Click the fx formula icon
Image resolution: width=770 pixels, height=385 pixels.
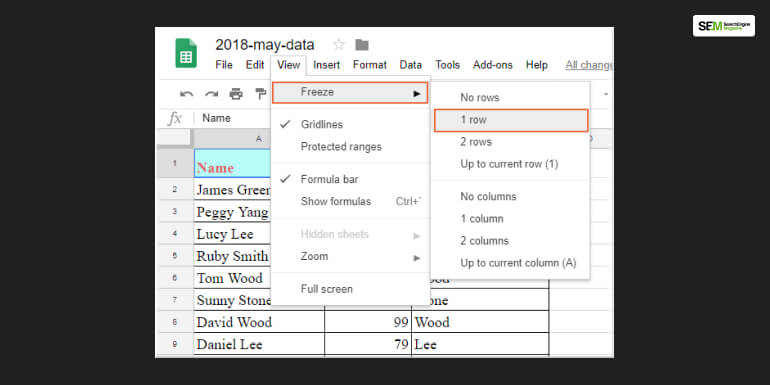coord(175,118)
